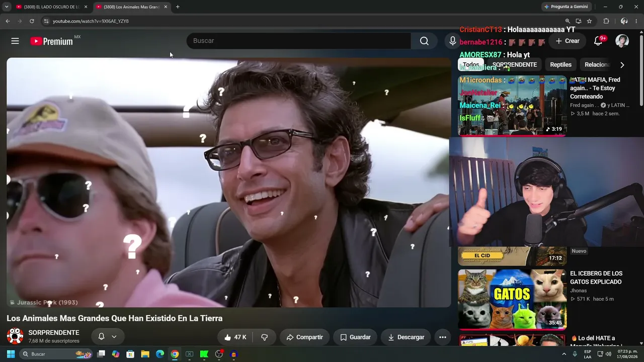The image size is (644, 362).
Task: Toggle the channel notification bell setting
Action: 108,337
